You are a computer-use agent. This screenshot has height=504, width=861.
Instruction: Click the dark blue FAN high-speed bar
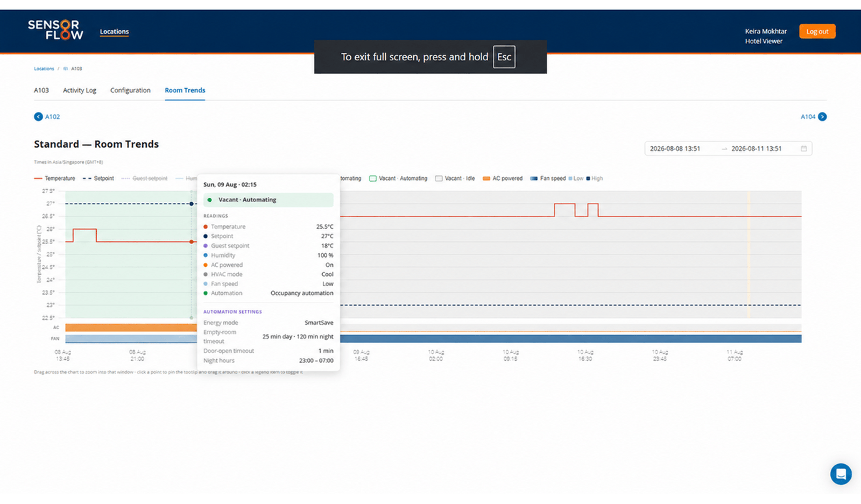point(570,339)
